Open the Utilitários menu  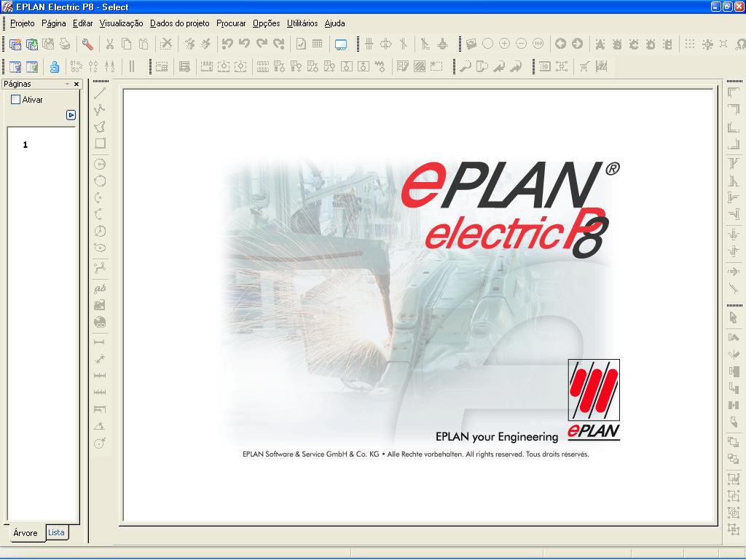click(x=302, y=23)
